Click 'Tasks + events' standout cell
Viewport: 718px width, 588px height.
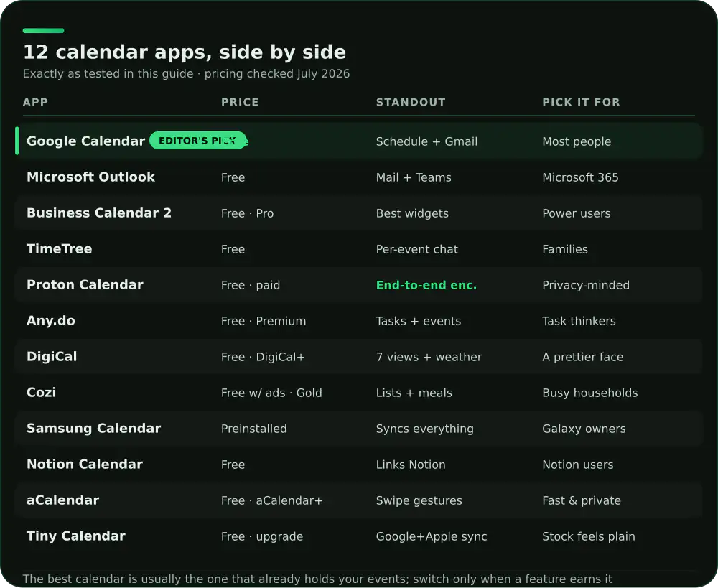coord(419,321)
